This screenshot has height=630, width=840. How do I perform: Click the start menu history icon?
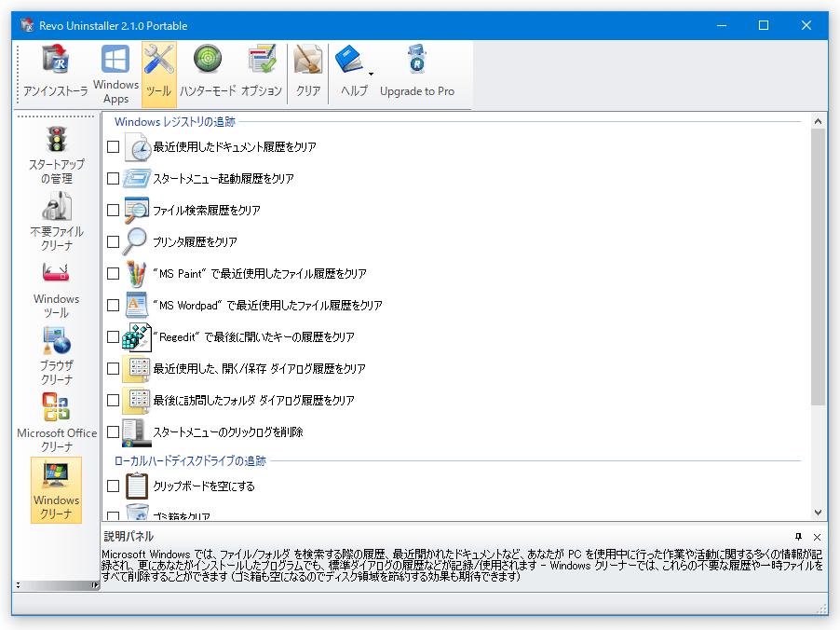[x=137, y=179]
